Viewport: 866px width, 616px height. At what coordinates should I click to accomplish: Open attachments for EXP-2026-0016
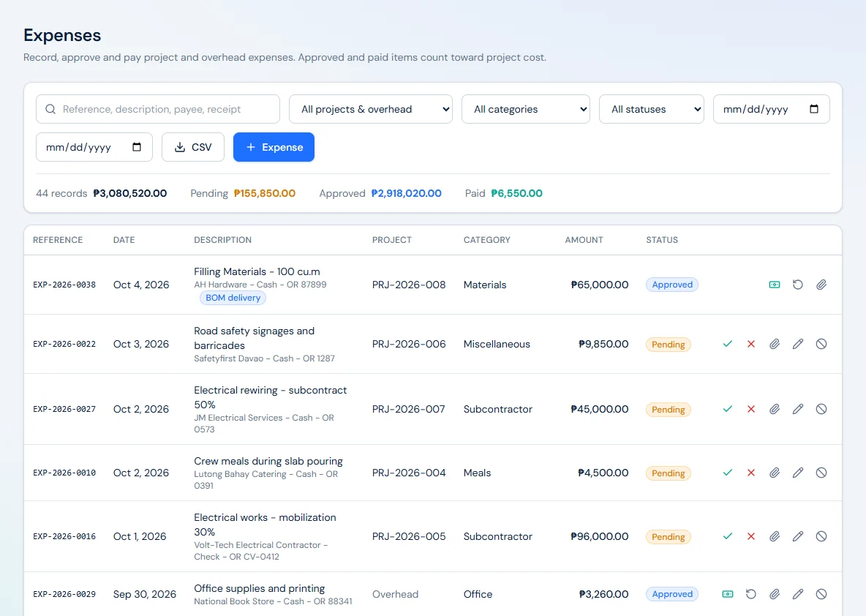coord(775,536)
